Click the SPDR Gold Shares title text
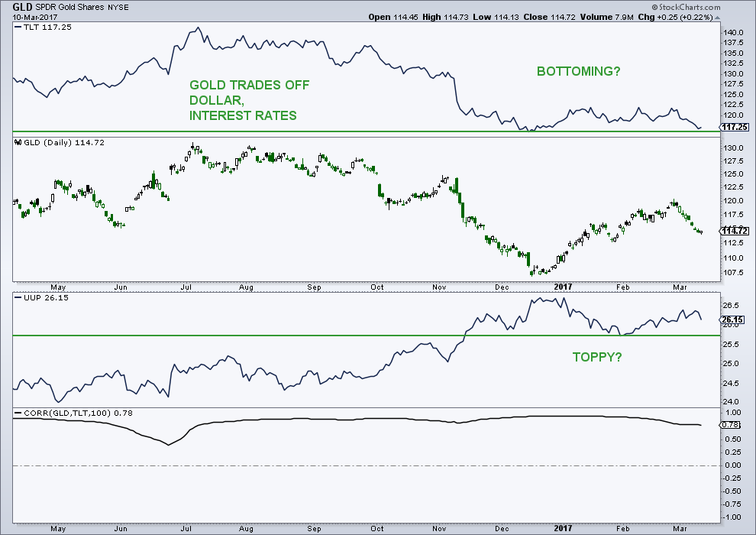756x535 pixels. pos(69,8)
